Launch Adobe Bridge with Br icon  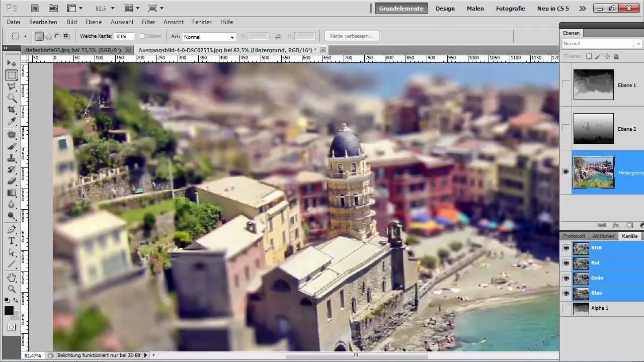(x=35, y=9)
